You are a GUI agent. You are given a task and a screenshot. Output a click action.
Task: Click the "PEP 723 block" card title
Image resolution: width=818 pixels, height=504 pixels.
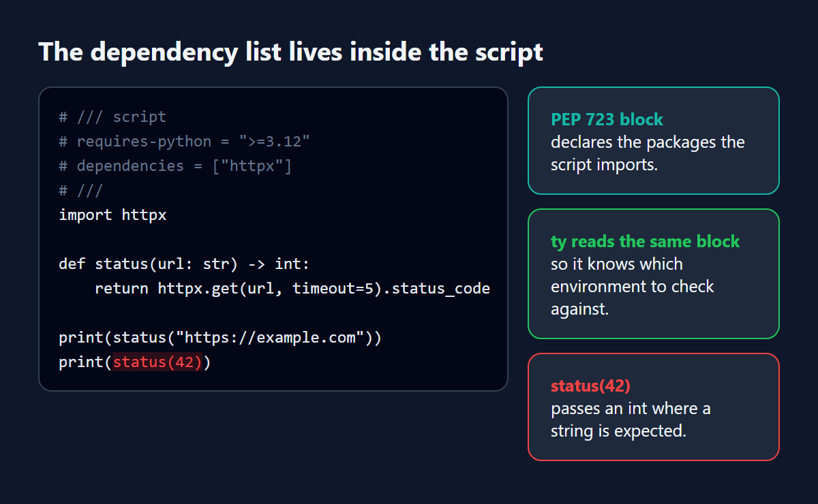(x=607, y=120)
